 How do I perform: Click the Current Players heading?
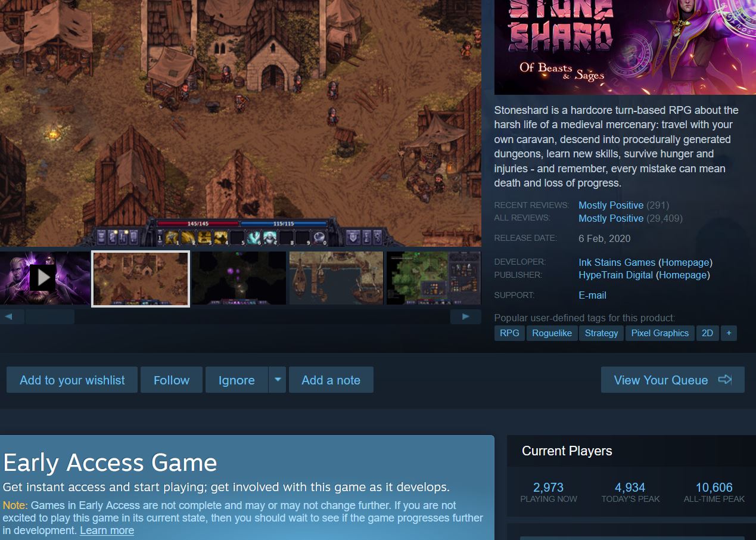coord(567,451)
